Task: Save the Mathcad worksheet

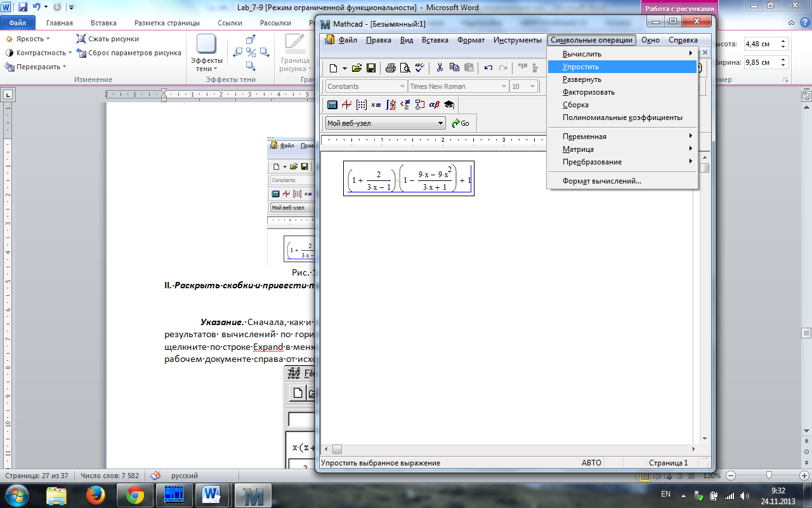Action: click(x=371, y=68)
